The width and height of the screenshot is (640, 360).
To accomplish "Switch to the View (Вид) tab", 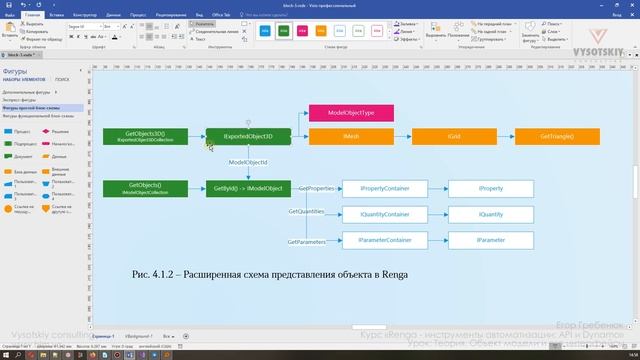I will tap(199, 15).
